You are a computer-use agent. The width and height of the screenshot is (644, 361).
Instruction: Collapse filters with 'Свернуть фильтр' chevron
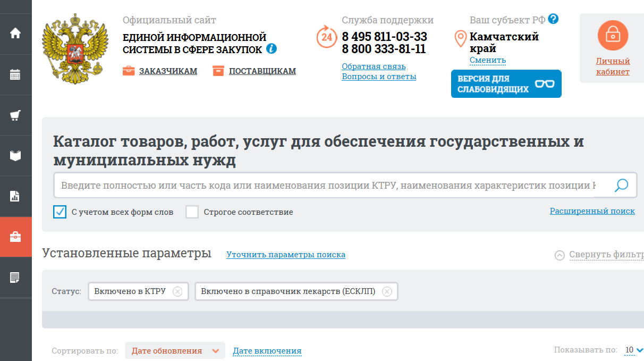point(559,255)
